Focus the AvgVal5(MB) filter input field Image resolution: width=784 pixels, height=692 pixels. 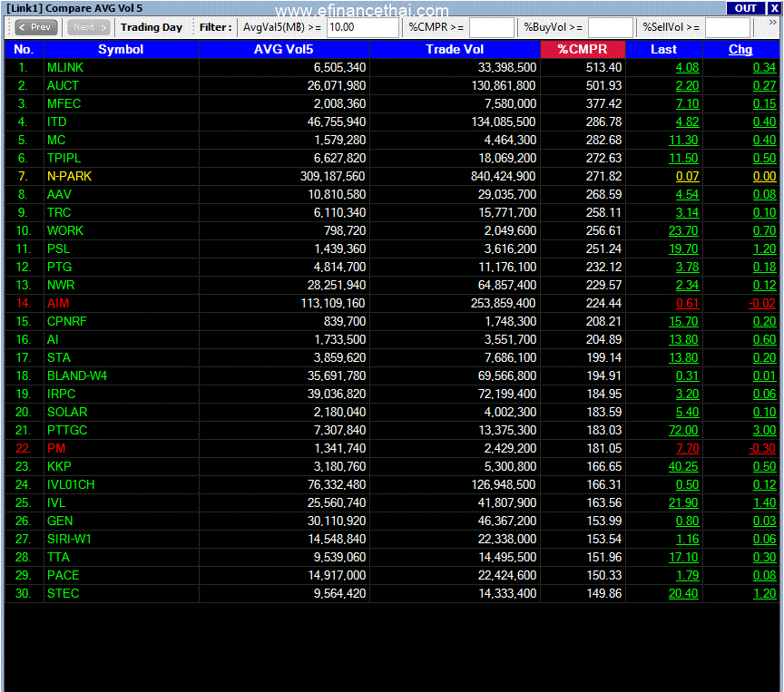(362, 27)
